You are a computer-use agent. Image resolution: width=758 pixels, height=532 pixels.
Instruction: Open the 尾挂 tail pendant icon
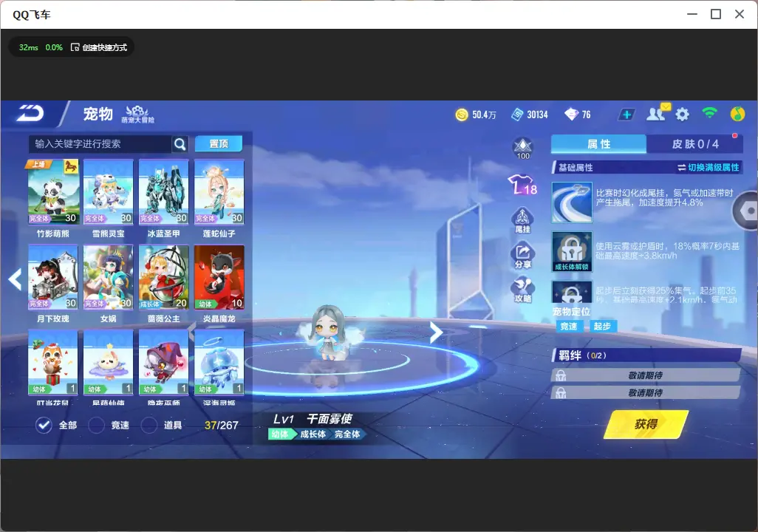click(x=522, y=220)
